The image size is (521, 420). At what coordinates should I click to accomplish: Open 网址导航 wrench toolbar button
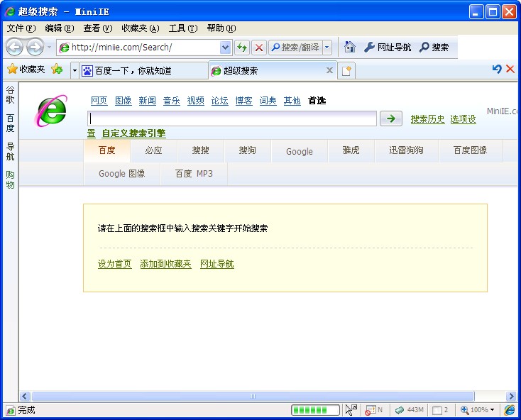tap(388, 47)
